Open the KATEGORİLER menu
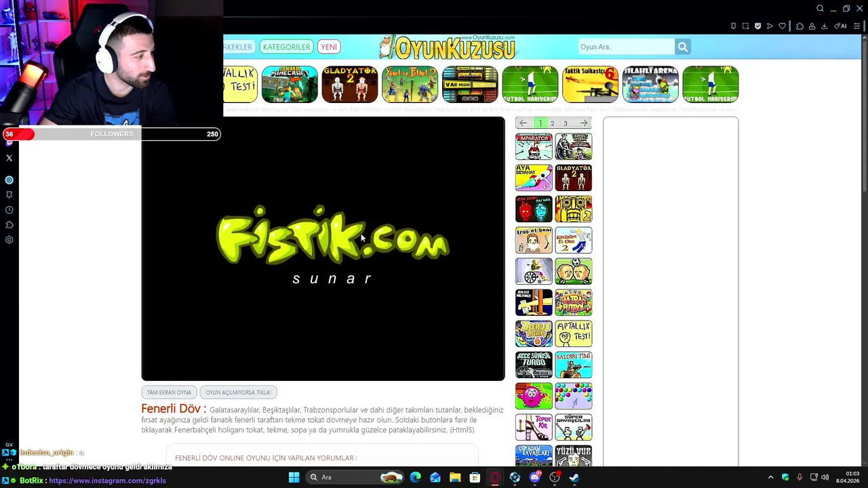The width and height of the screenshot is (868, 488). tap(286, 47)
